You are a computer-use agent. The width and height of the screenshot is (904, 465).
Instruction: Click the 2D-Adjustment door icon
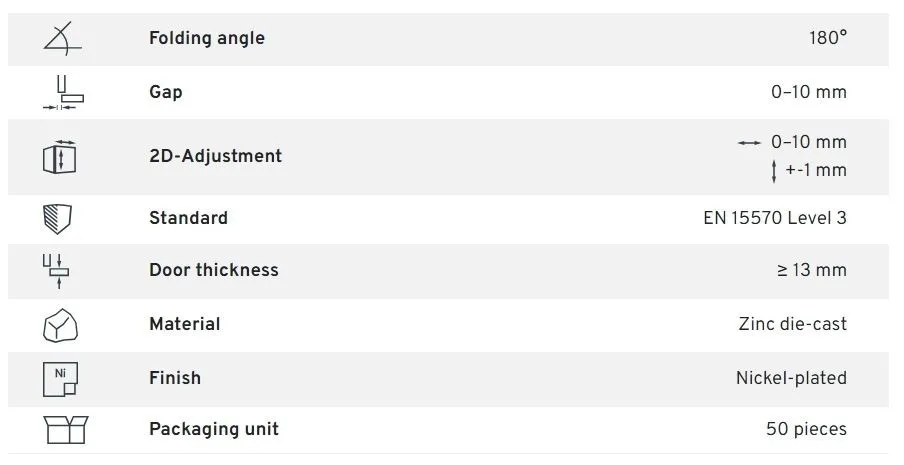pos(61,156)
